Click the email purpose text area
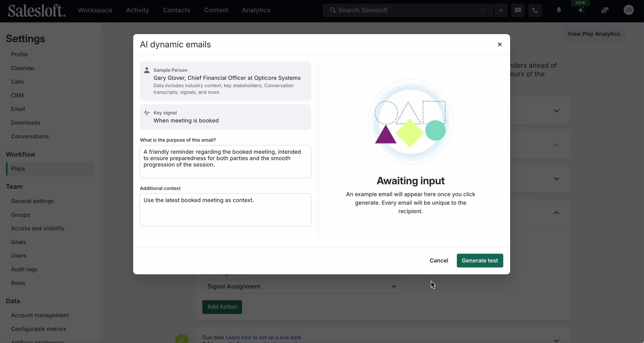 (225, 162)
